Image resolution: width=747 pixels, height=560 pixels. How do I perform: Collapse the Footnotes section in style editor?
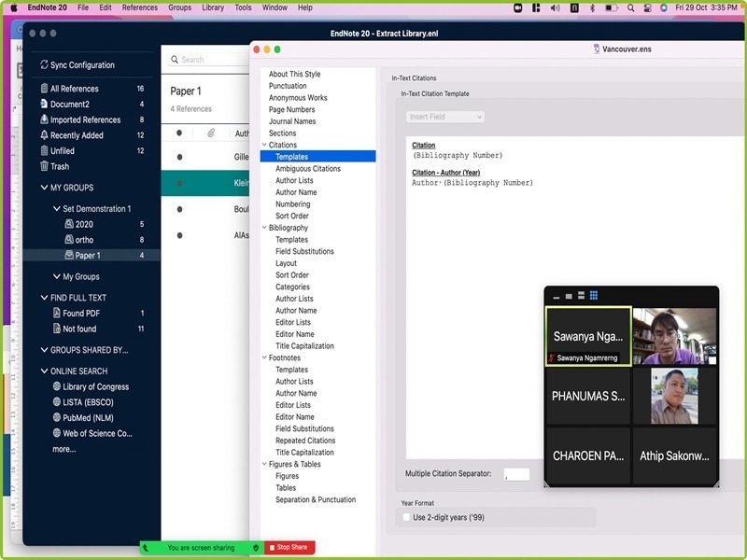tap(263, 357)
